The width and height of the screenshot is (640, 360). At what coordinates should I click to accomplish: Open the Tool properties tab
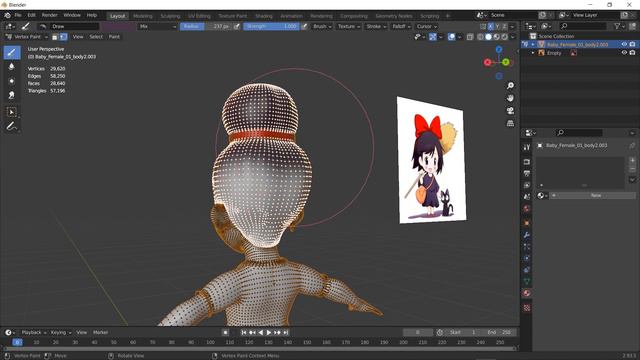click(x=527, y=147)
